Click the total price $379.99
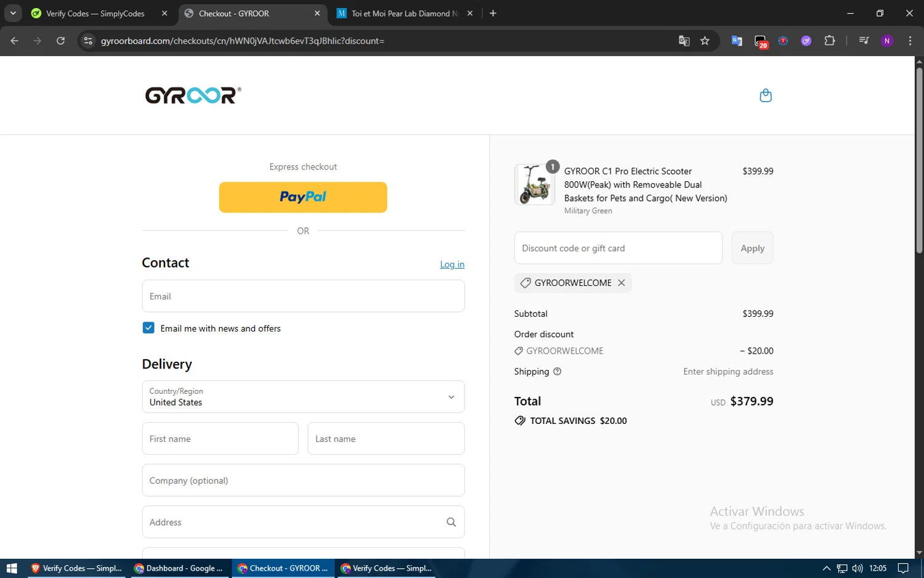This screenshot has height=578, width=924. (752, 401)
